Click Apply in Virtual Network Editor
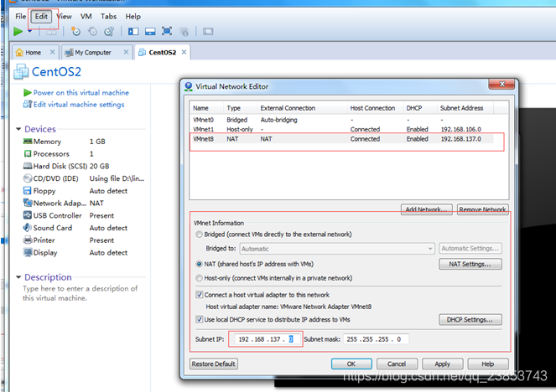Viewport: 556px width, 392px height. point(442,364)
